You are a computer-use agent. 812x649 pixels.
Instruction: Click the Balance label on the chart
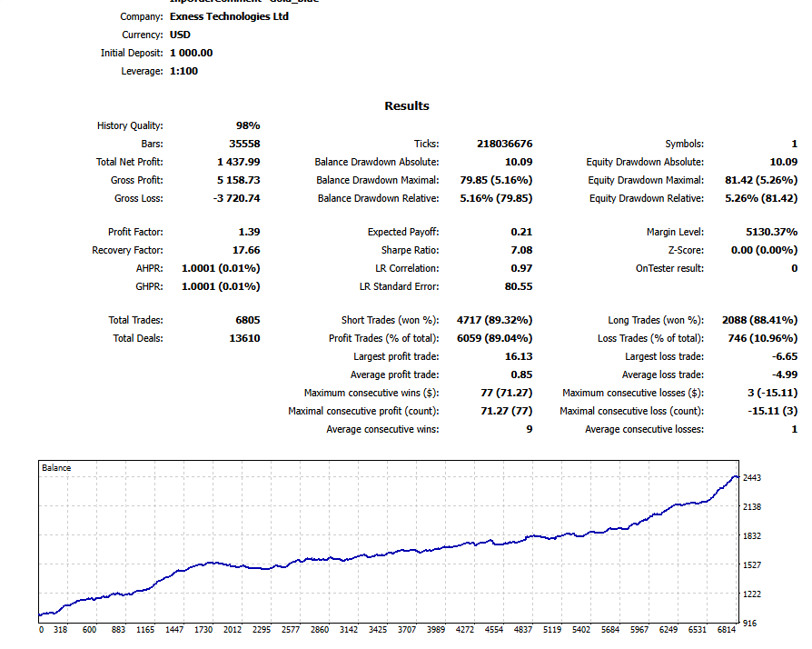56,467
